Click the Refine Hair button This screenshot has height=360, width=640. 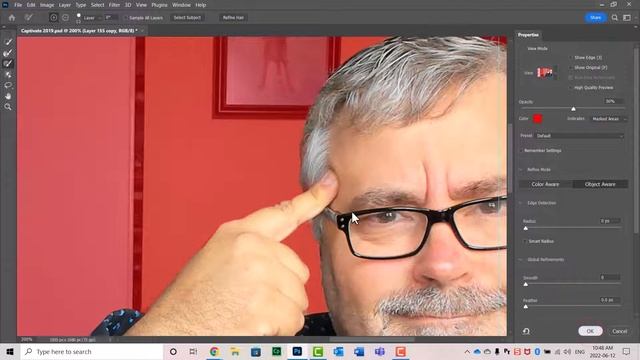pos(233,18)
